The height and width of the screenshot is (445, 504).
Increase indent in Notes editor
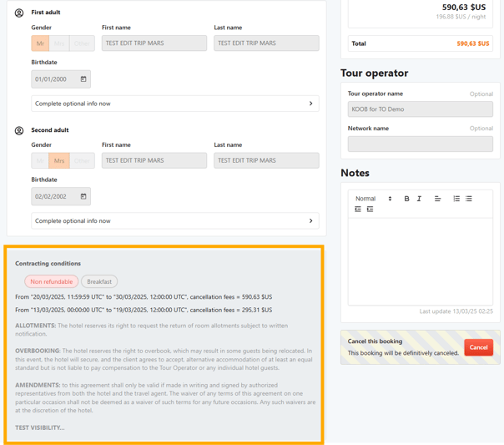pyautogui.click(x=370, y=210)
